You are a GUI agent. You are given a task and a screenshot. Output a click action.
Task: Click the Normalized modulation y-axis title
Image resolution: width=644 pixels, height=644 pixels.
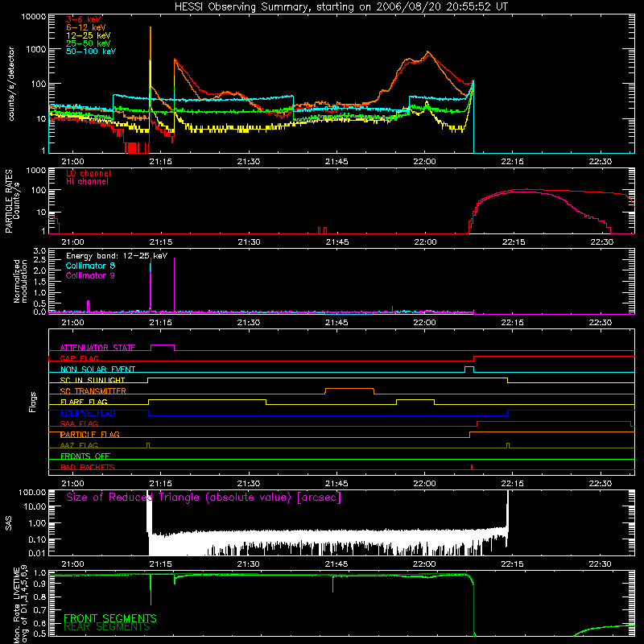pos(19,281)
